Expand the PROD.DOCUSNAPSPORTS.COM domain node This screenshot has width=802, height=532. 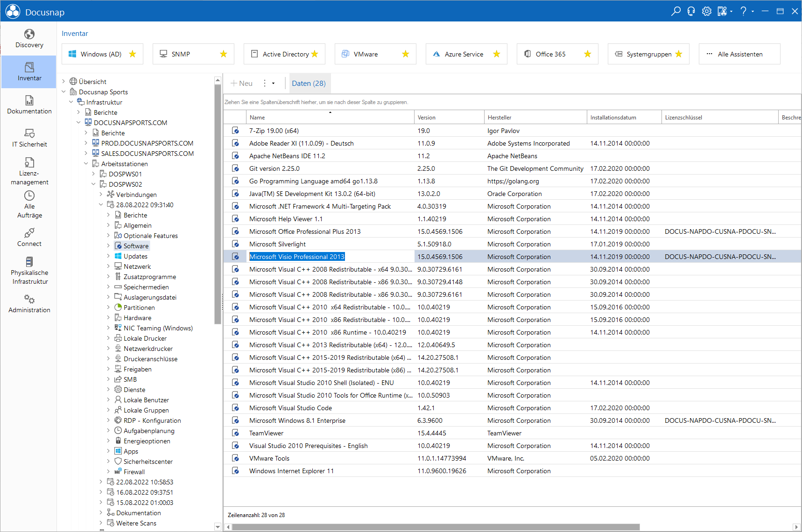click(x=86, y=143)
